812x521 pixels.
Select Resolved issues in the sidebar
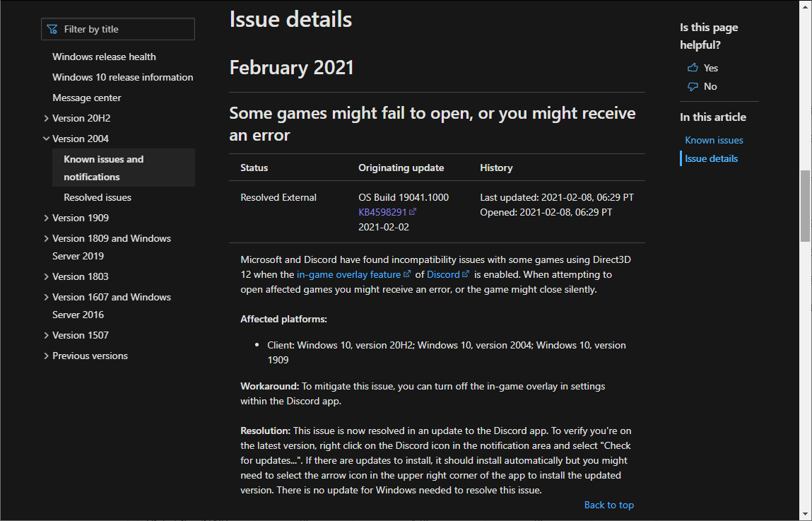point(97,197)
